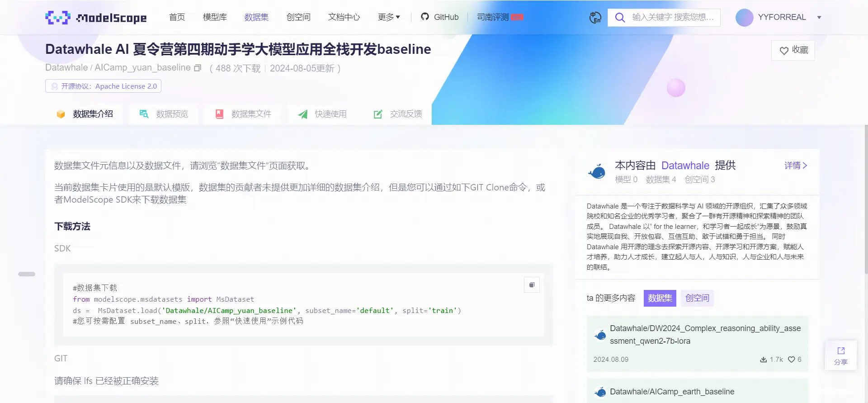Click the 2024-08-05更新 date
Image resolution: width=868 pixels, height=403 pixels.
302,68
